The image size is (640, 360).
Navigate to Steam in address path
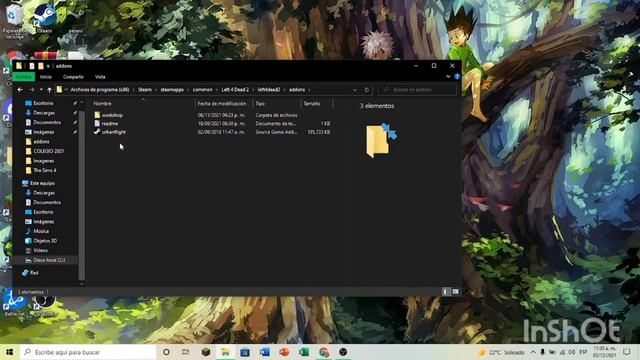(144, 90)
